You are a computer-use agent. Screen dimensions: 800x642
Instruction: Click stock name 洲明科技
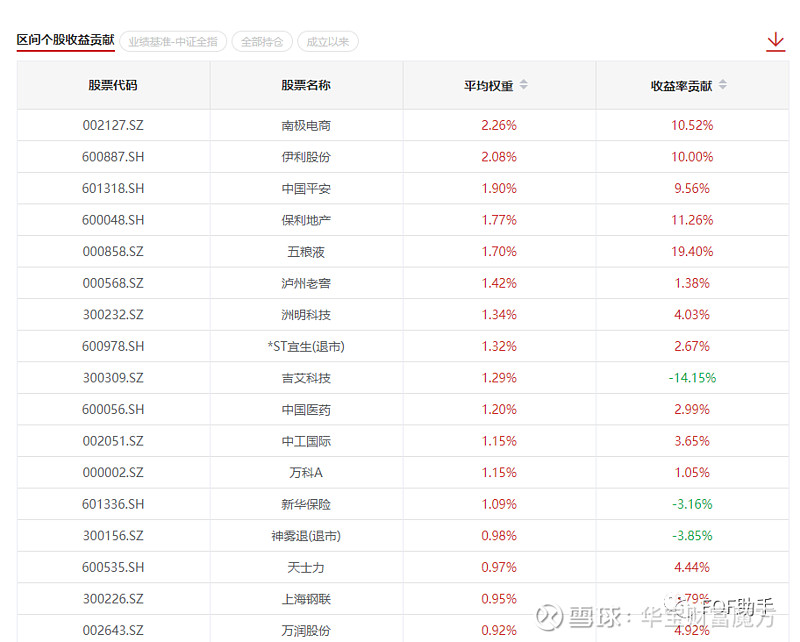tap(306, 315)
